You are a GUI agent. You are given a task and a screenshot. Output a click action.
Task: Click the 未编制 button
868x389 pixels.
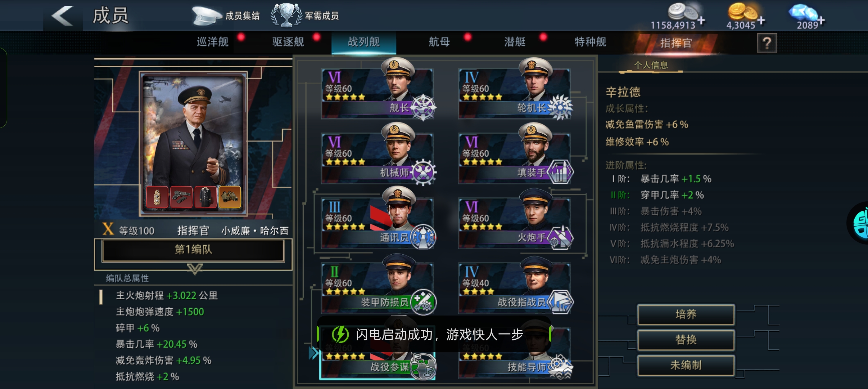click(686, 365)
